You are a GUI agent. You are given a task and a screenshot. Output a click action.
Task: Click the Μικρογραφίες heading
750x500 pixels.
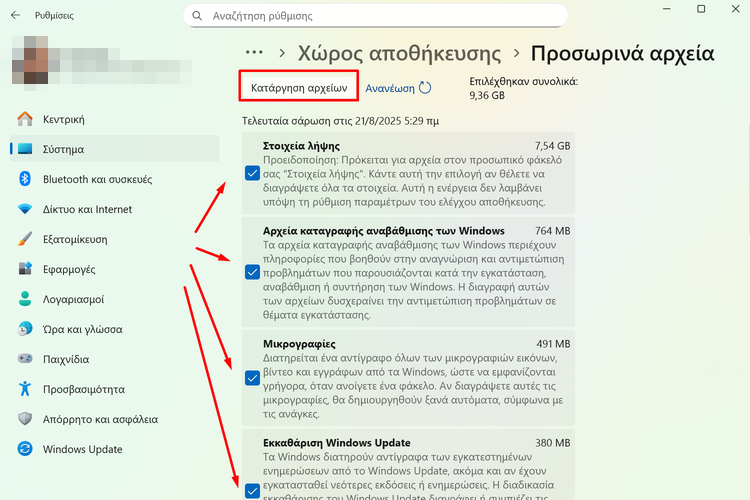pos(299,344)
